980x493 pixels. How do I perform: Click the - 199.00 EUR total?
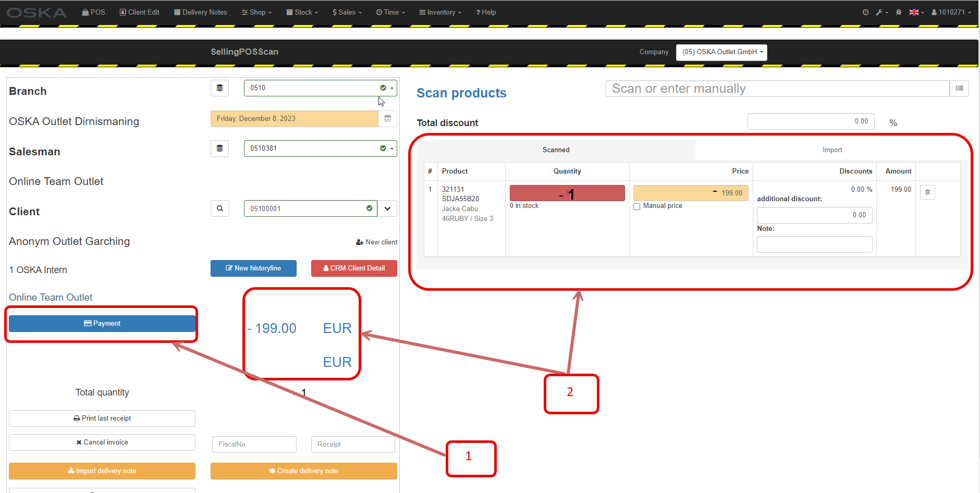299,328
